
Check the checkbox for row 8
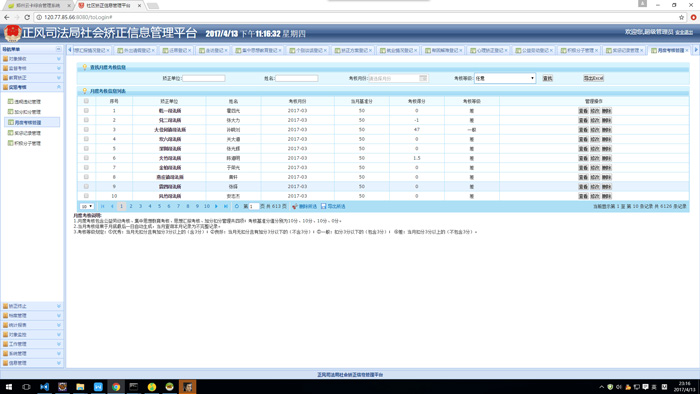coord(86,177)
